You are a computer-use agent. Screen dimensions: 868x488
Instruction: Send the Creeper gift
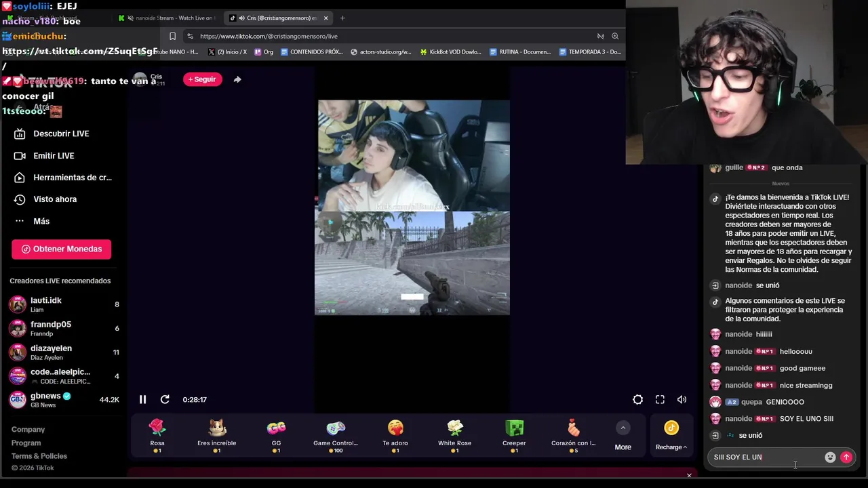tap(515, 436)
